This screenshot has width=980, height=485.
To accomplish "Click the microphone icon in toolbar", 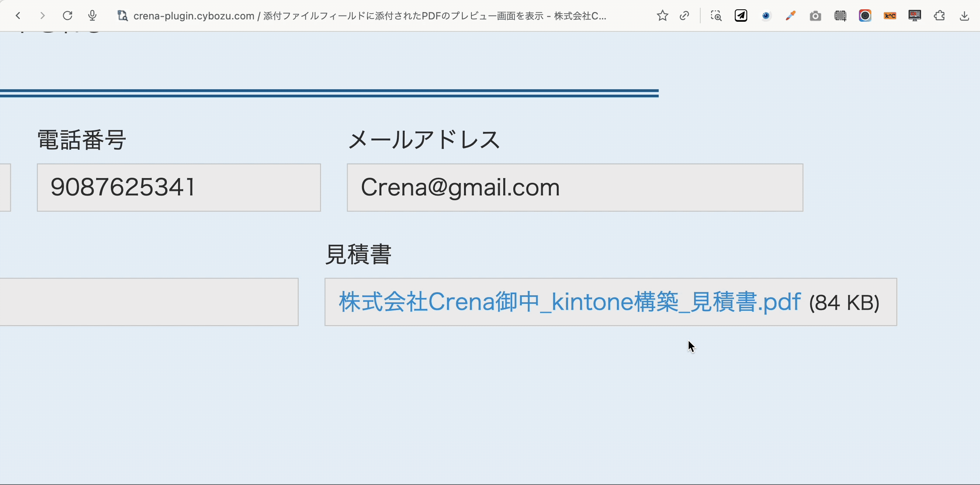I will pos(92,16).
